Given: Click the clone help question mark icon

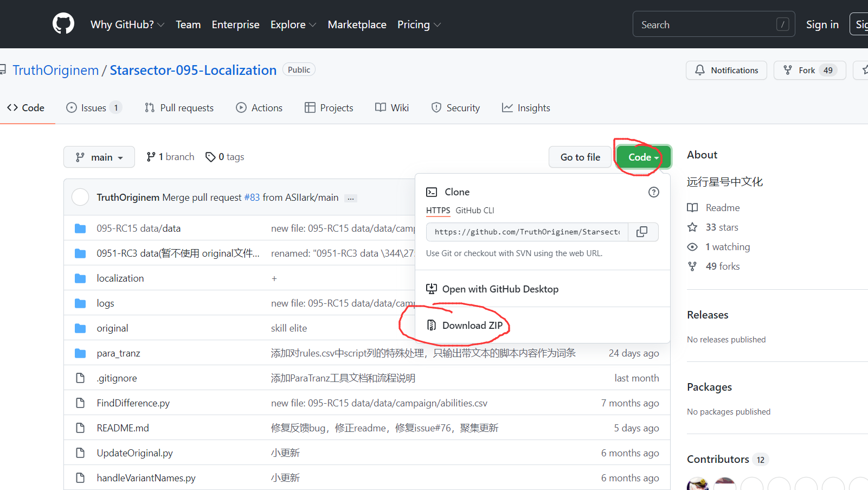Looking at the screenshot, I should click(654, 192).
